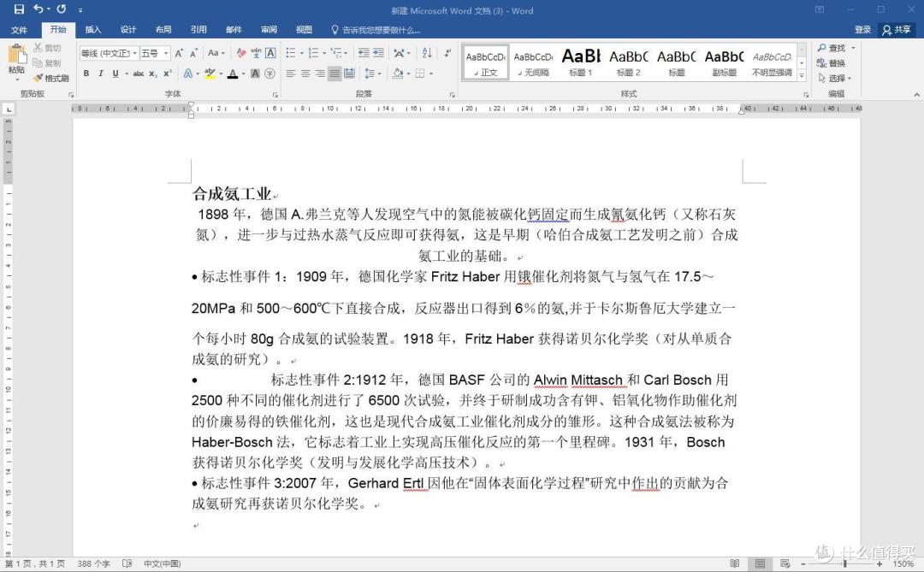The image size is (924, 572).
Task: Click the subscript icon
Action: [153, 73]
